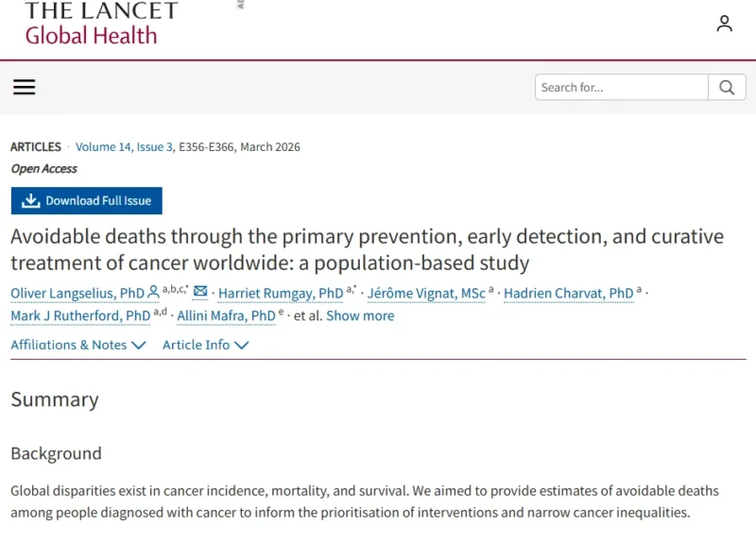Click the download arrow icon on Full Issue button
Image resolution: width=756 pixels, height=542 pixels.
pos(30,201)
